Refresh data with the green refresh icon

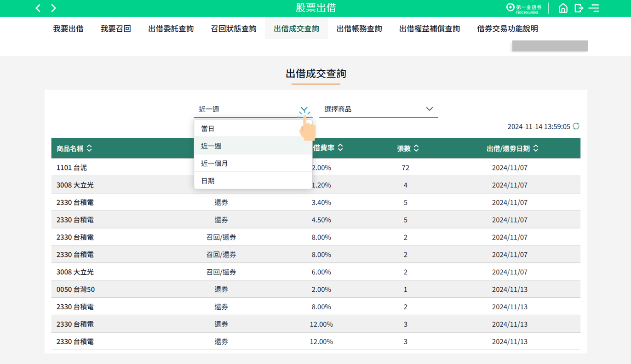[x=576, y=126]
